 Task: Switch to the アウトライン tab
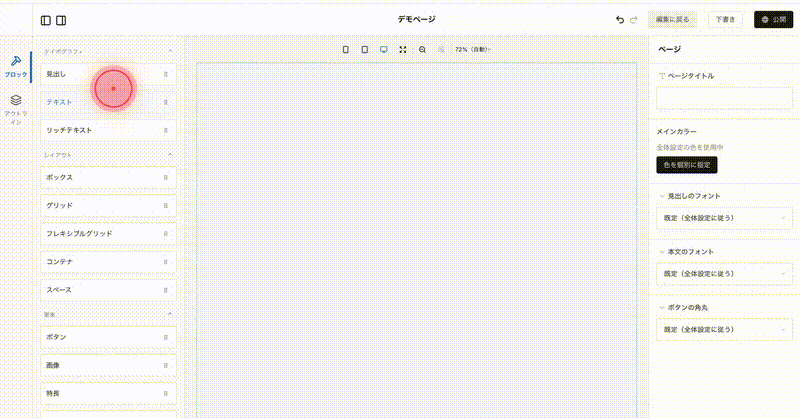coord(16,109)
